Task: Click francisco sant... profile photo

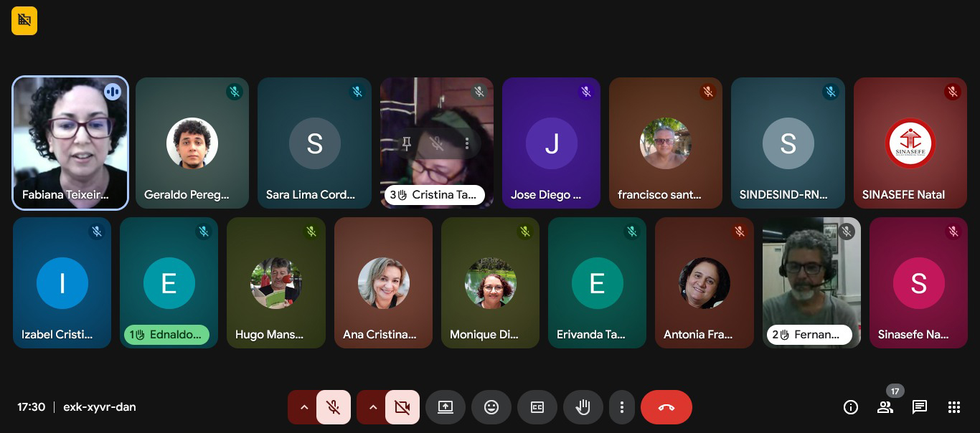Action: 666,143
